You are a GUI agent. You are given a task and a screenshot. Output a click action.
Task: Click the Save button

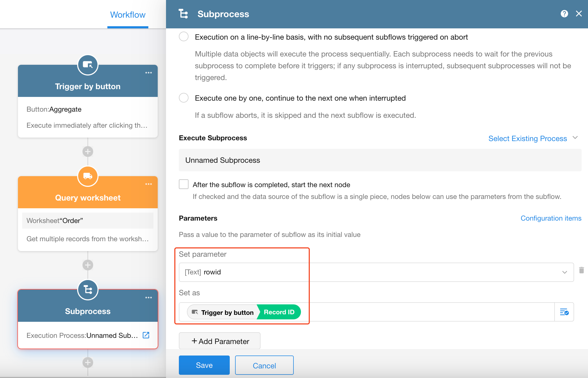point(204,365)
